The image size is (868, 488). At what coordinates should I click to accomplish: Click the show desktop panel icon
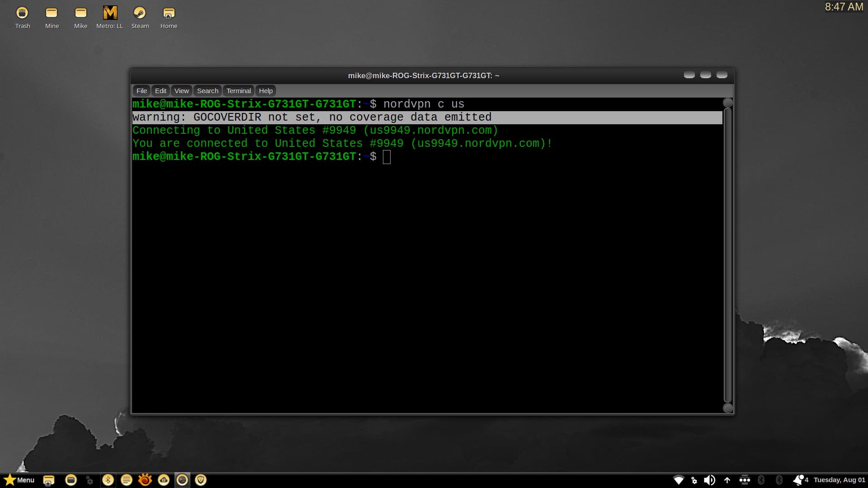[49, 480]
